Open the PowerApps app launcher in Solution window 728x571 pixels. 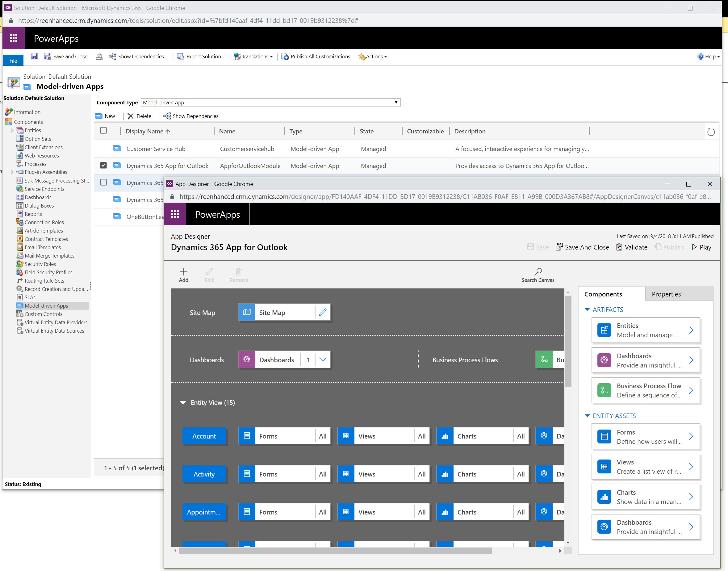click(x=14, y=38)
